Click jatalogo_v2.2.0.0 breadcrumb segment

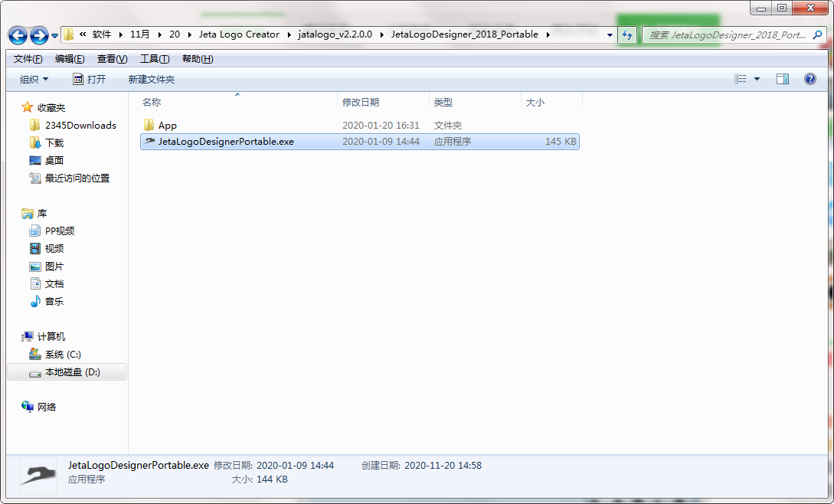tap(335, 34)
